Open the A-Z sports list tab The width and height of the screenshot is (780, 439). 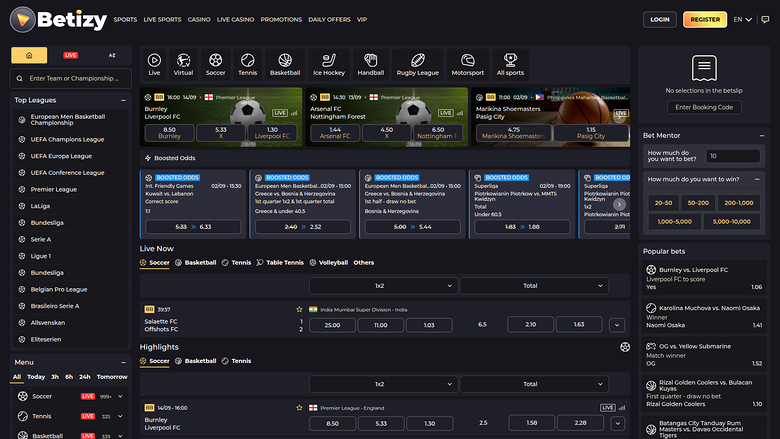point(112,55)
